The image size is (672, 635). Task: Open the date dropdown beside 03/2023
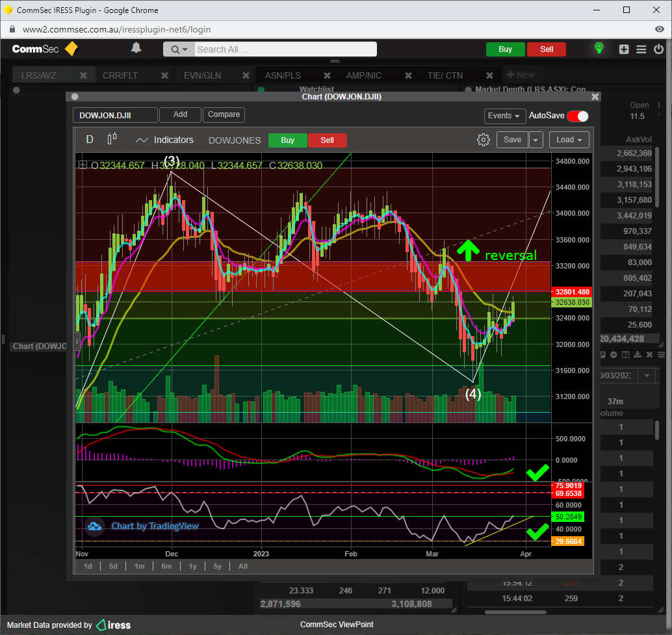pos(647,375)
